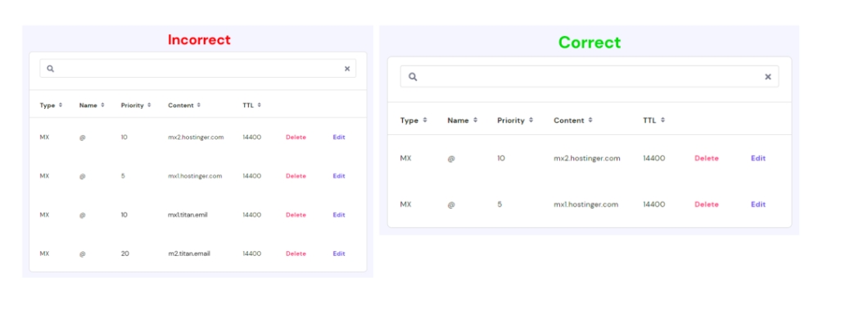Select mx2.hostinger.com content in the Correct table
The height and width of the screenshot is (310, 868).
[x=587, y=158]
